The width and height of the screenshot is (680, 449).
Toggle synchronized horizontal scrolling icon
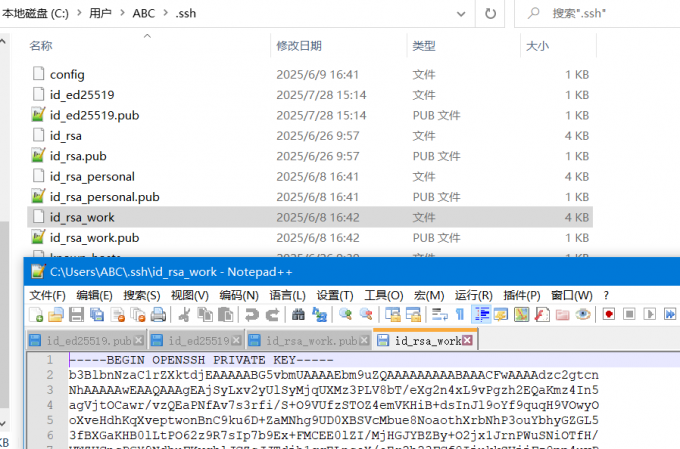413,315
